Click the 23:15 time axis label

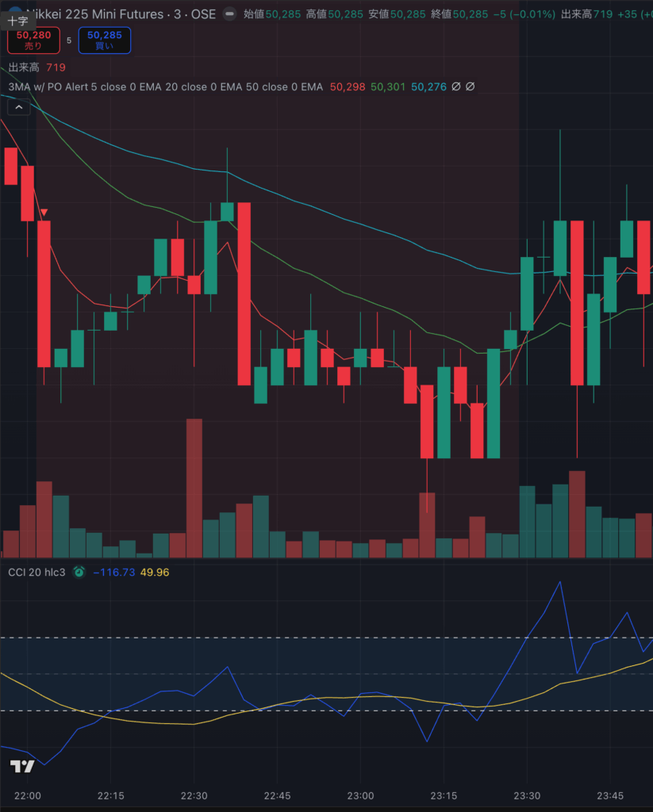[444, 795]
